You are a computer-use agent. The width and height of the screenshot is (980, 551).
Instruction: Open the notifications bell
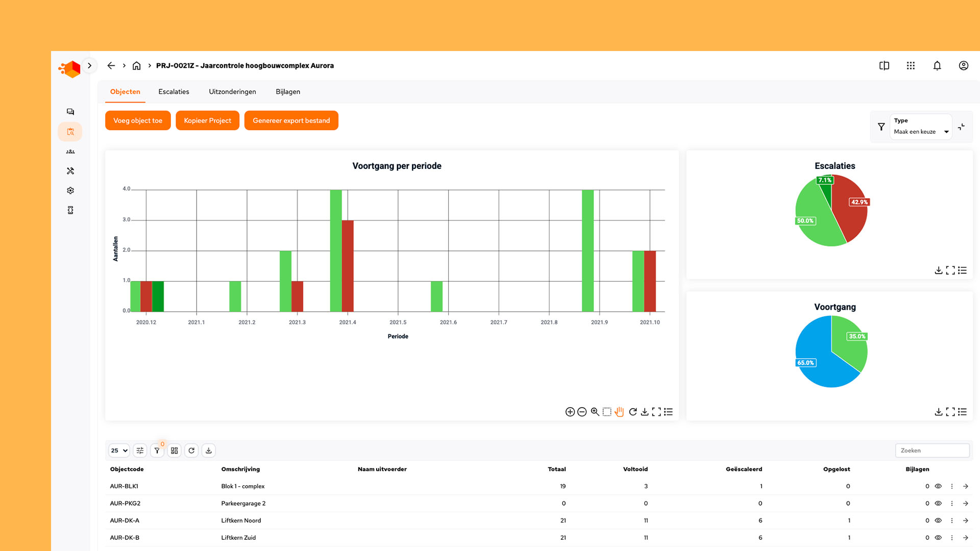pos(937,66)
